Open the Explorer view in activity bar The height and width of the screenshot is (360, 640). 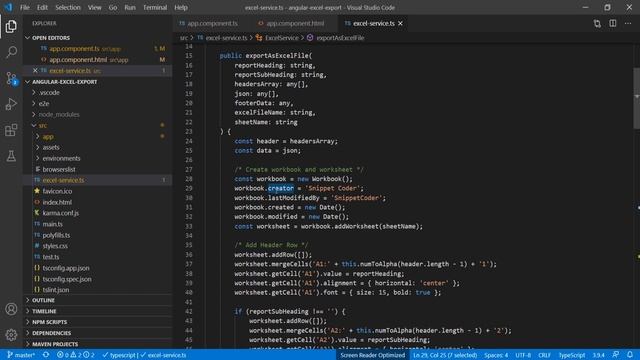(x=11, y=27)
